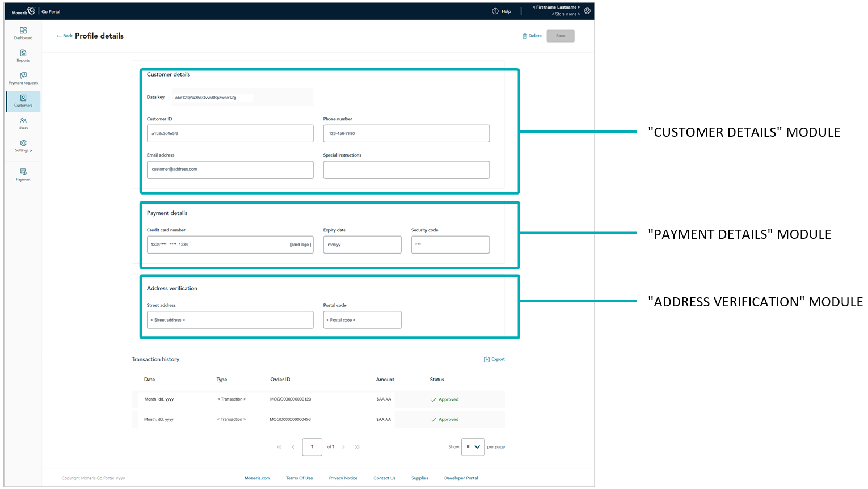Focus the Phone number field
This screenshot has height=489, width=868.
[x=406, y=133]
